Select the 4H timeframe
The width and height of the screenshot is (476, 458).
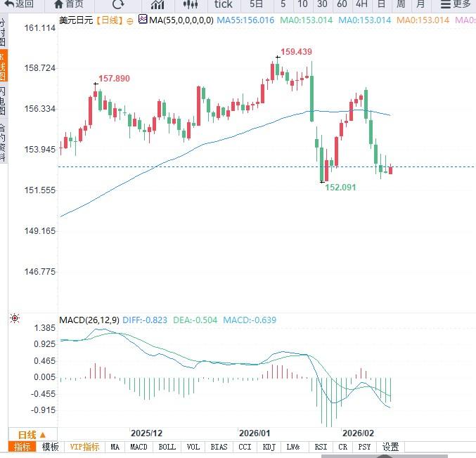click(361, 4)
